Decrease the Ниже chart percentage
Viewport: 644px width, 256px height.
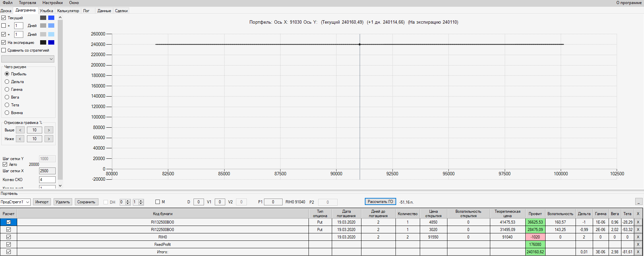20,139
